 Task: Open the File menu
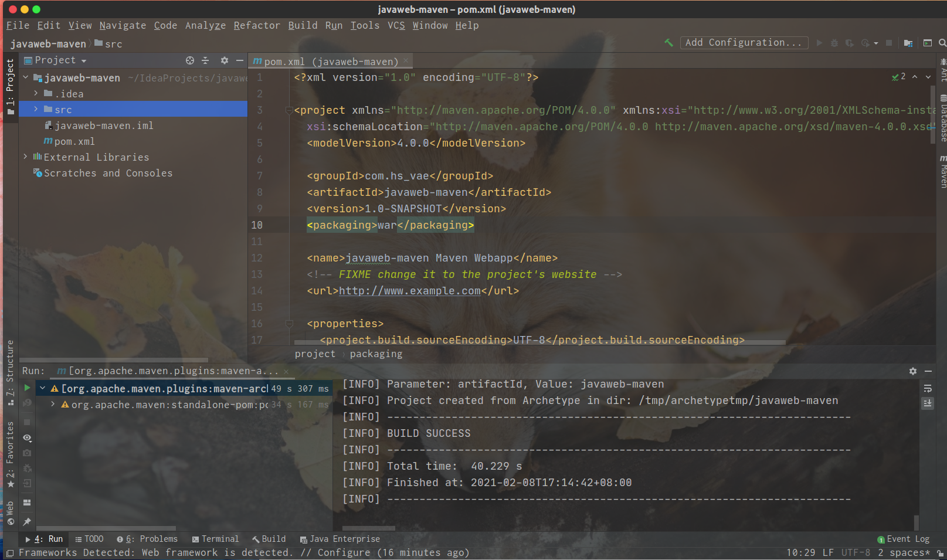point(18,25)
